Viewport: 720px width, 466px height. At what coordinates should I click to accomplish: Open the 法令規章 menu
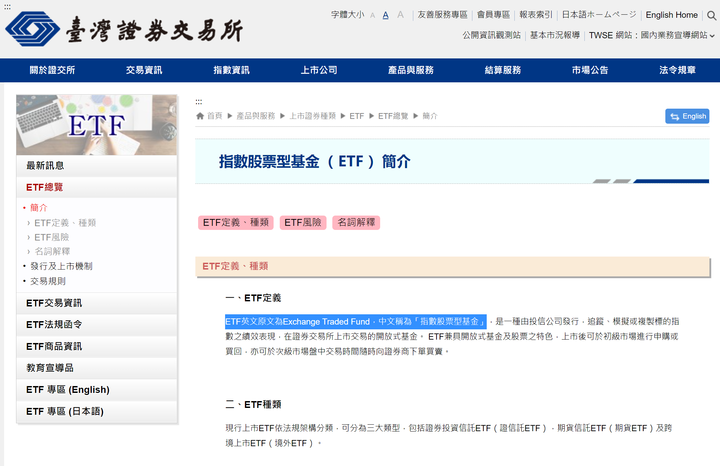677,70
